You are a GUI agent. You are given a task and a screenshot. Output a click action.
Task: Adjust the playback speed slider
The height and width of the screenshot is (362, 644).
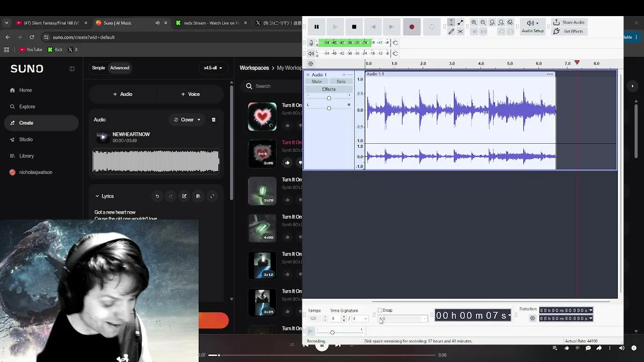(x=332, y=332)
